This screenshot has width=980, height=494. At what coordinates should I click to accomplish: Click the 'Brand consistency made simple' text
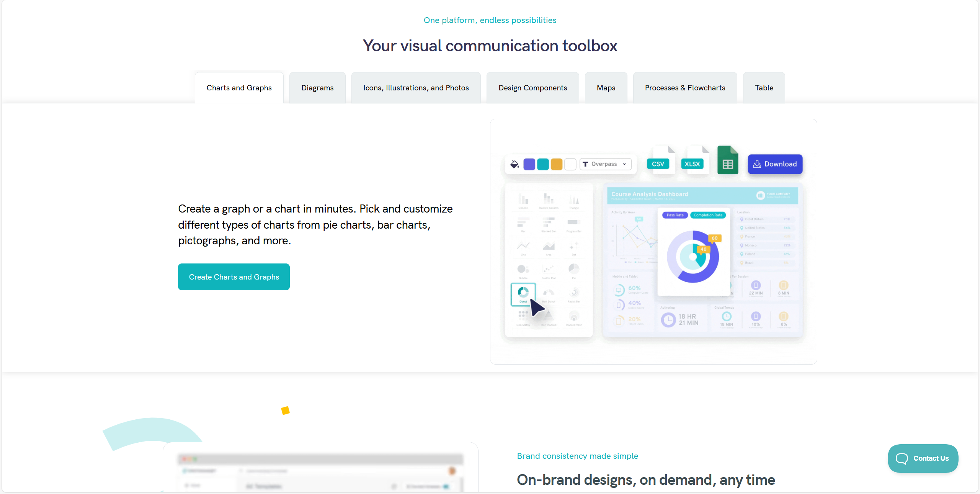(577, 456)
